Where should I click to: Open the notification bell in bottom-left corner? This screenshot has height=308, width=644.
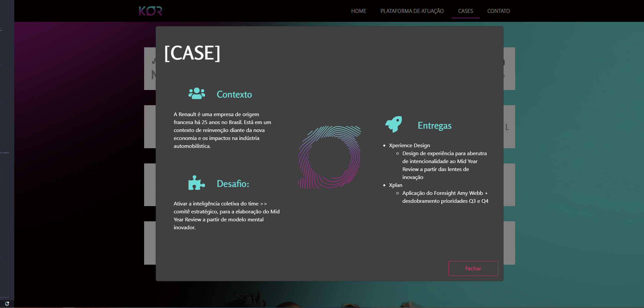[x=7, y=303]
